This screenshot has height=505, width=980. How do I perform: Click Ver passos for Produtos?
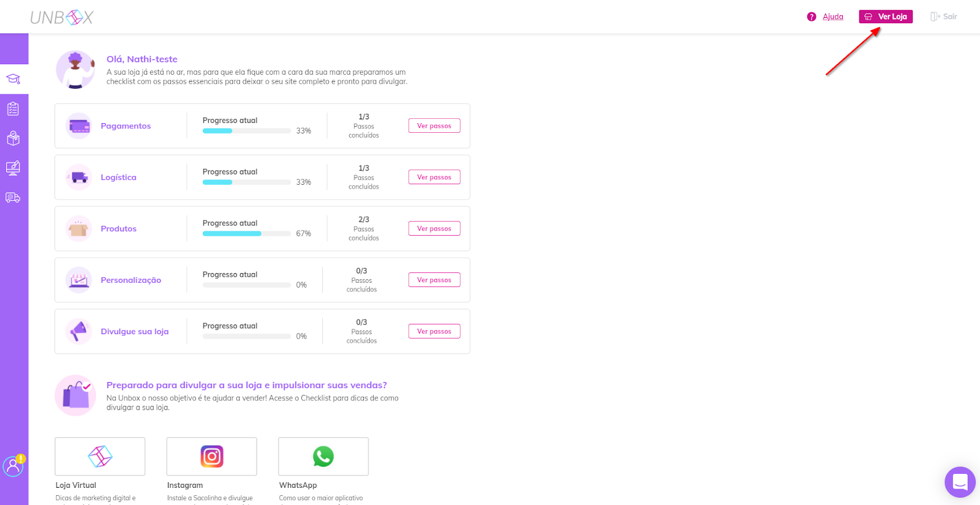pos(434,228)
